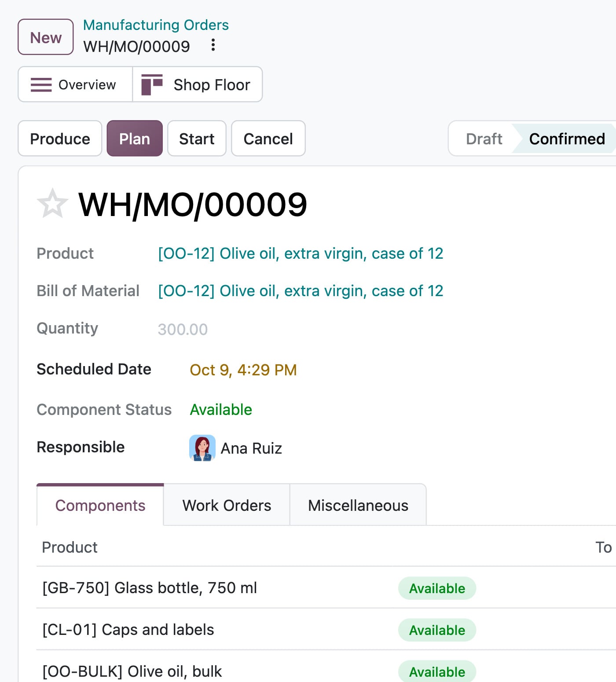Click the Overview hamburger icon
This screenshot has width=616, height=682.
[41, 84]
